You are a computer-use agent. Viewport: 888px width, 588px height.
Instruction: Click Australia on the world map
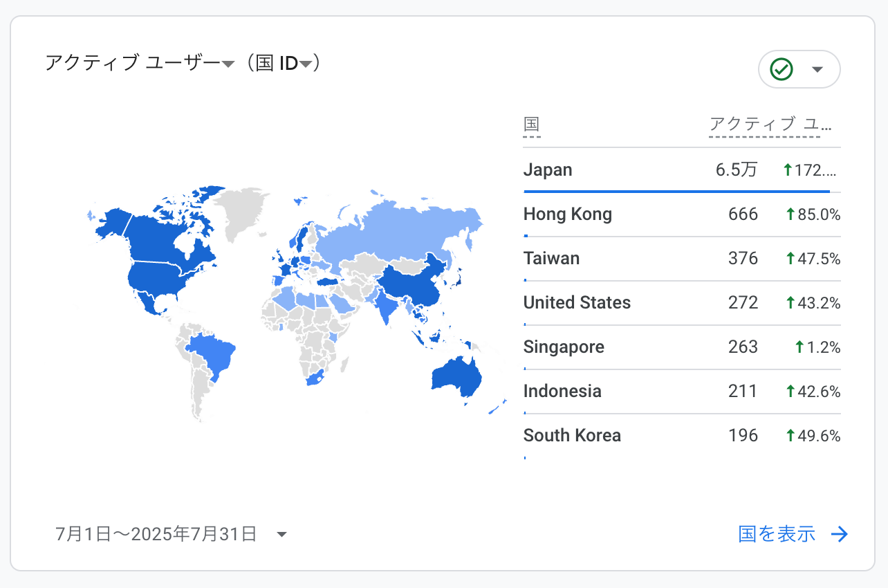pos(457,377)
